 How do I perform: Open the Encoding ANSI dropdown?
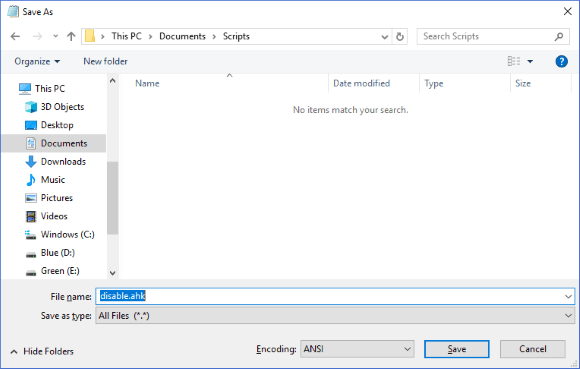coord(357,349)
